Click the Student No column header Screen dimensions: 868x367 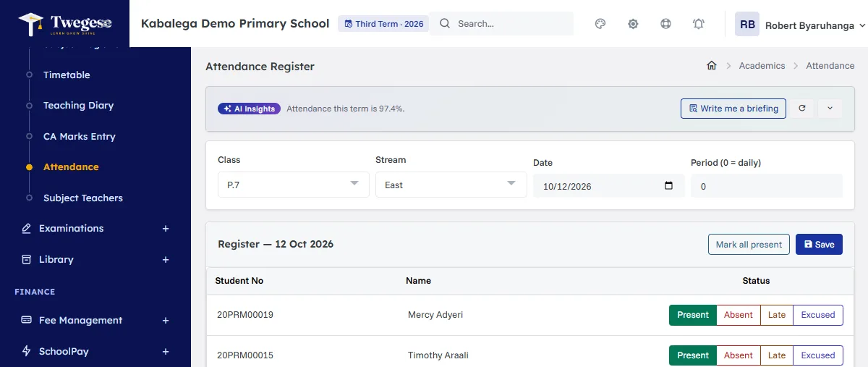click(239, 280)
